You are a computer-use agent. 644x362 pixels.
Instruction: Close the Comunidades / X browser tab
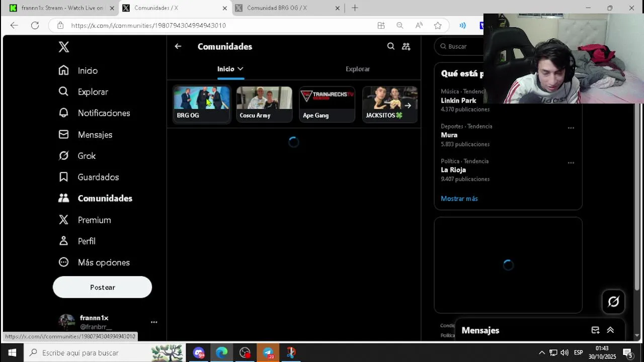click(224, 8)
